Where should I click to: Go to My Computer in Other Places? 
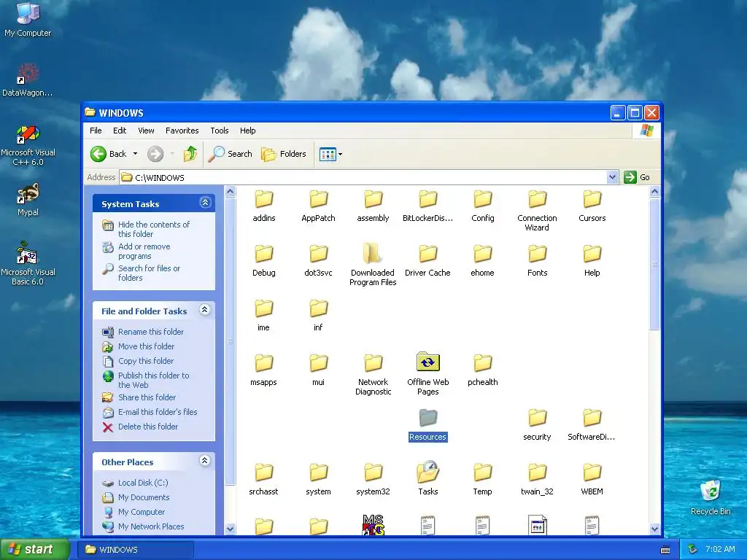pos(141,512)
